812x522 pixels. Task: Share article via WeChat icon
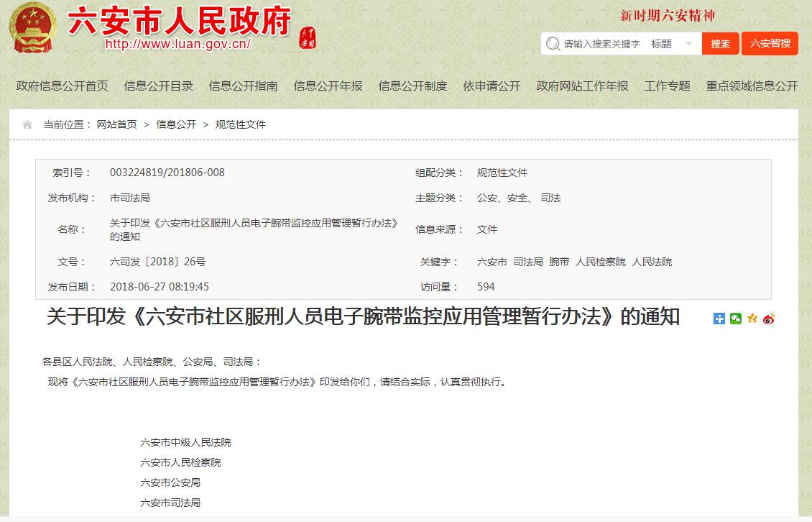click(735, 319)
